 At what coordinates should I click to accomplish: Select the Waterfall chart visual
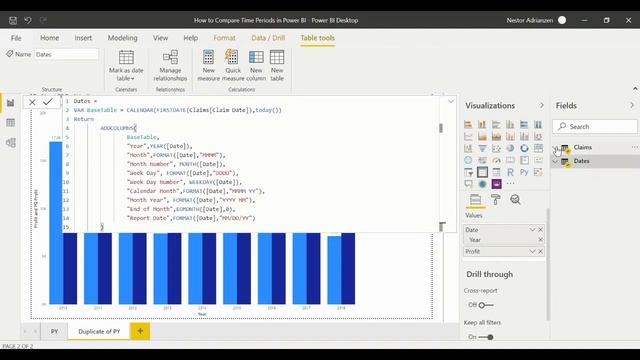[x=468, y=148]
